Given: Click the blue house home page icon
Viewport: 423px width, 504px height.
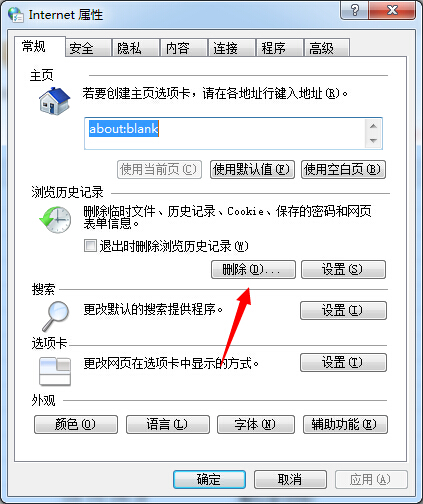Looking at the screenshot, I should point(55,101).
